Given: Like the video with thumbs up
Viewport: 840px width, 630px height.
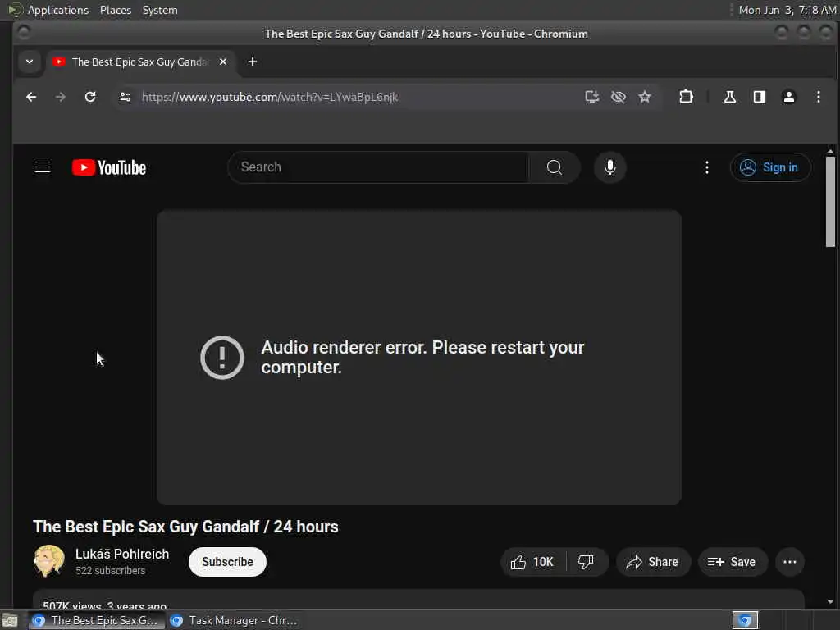Looking at the screenshot, I should [x=532, y=562].
